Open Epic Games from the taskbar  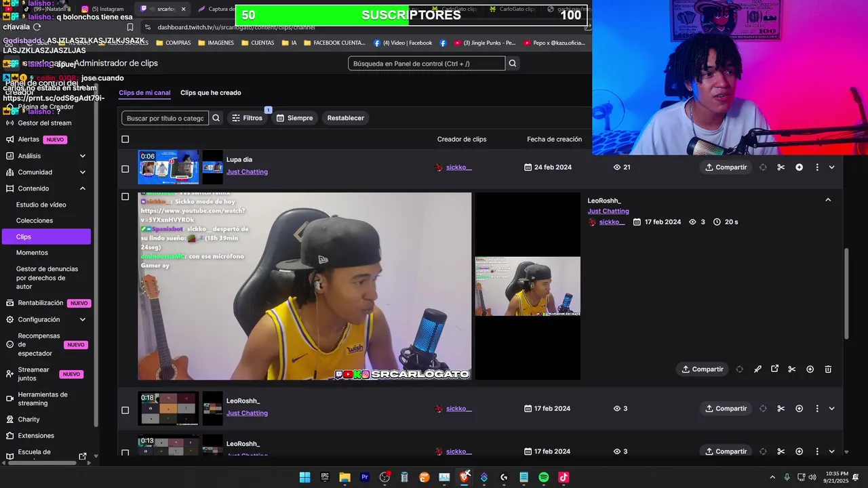(325, 477)
